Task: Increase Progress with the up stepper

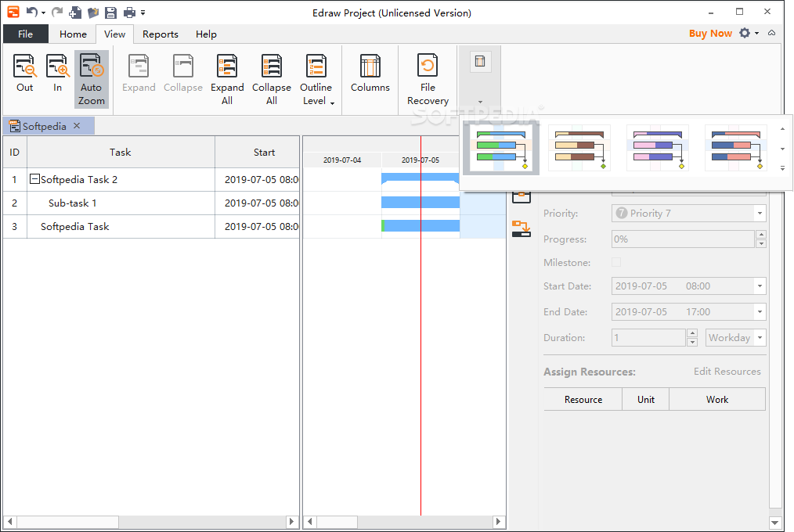Action: point(760,235)
